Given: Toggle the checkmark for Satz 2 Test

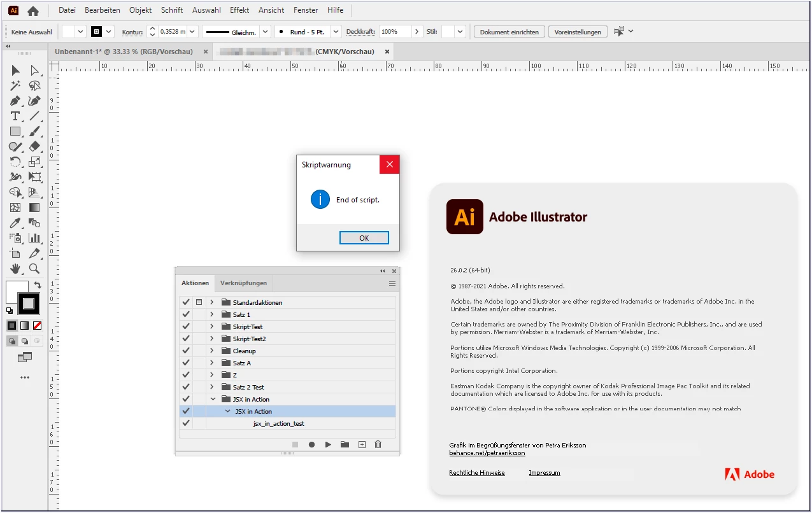Looking at the screenshot, I should 186,387.
